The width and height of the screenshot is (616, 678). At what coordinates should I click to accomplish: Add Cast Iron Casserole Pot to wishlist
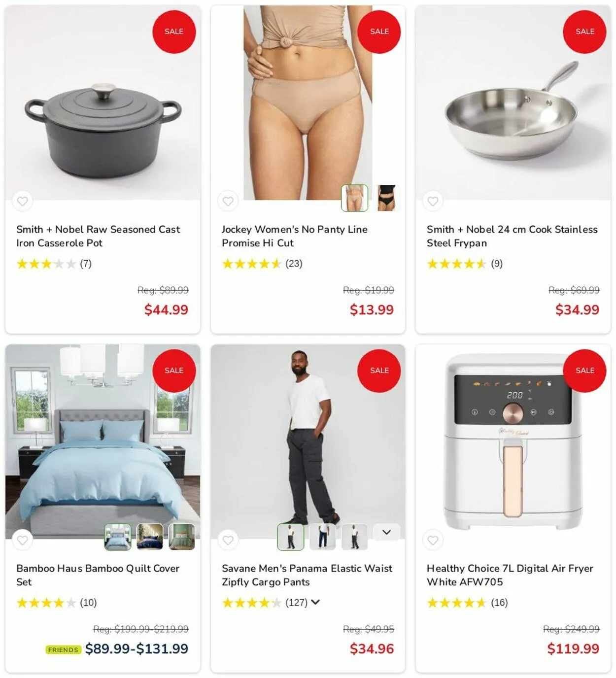(22, 201)
